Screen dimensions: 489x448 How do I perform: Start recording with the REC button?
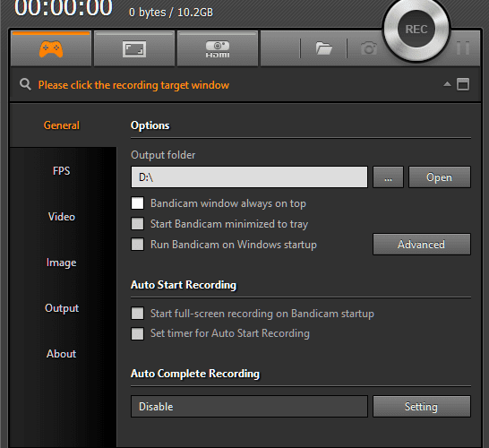(x=416, y=30)
